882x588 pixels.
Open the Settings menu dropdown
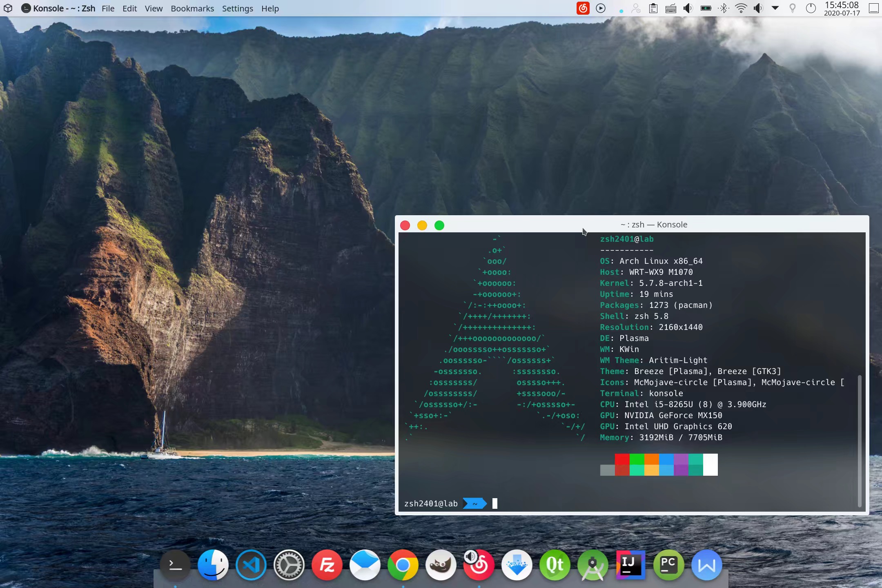click(237, 9)
